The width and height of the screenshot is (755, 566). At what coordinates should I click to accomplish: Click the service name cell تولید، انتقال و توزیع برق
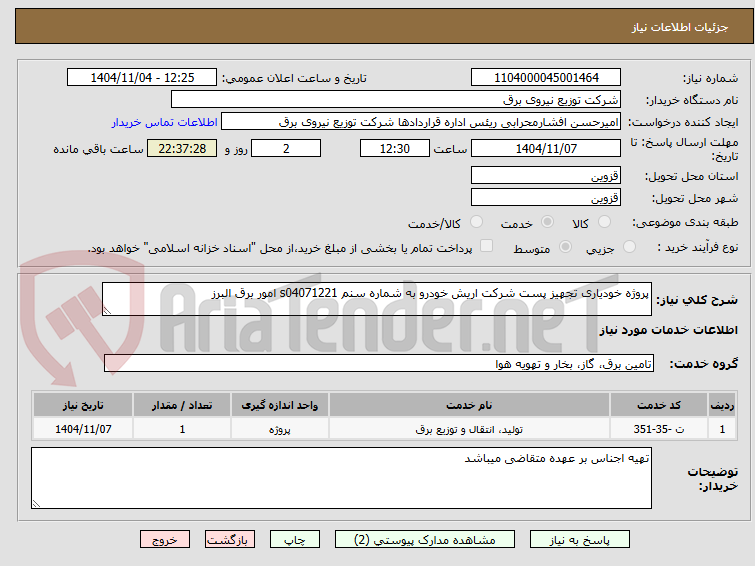pos(469,429)
